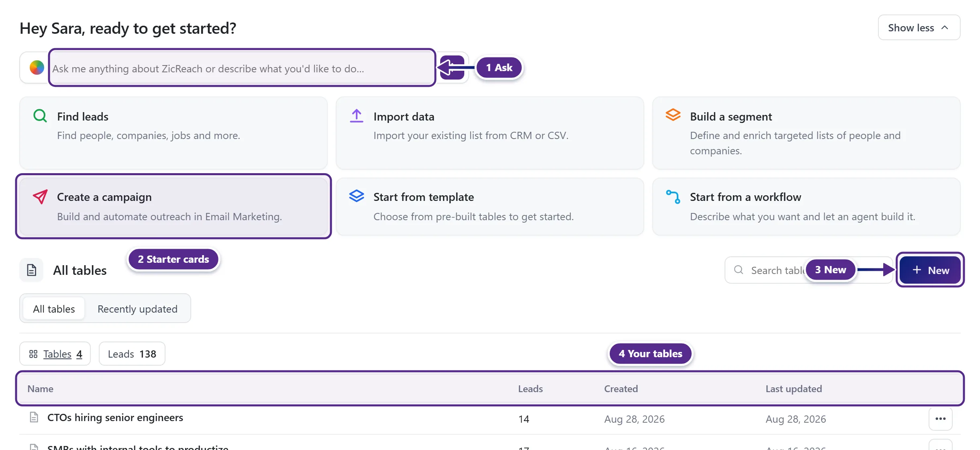
Task: Click the Import data upload arrow icon
Action: coord(356,116)
